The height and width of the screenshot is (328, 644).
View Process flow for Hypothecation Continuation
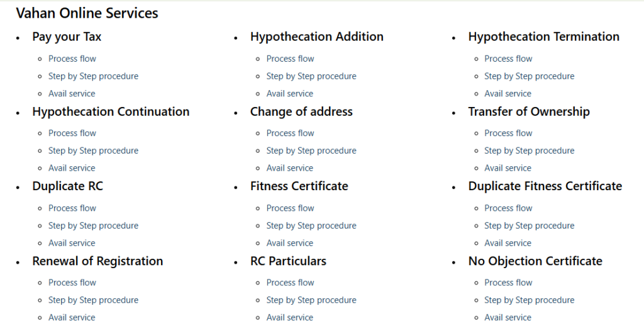pos(72,133)
